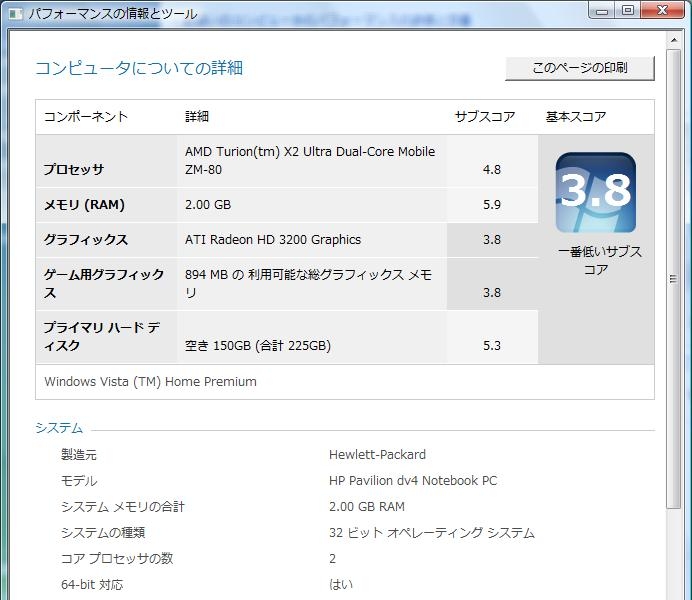Click the vertical scrollbar thumb
692x600 pixels.
673,279
